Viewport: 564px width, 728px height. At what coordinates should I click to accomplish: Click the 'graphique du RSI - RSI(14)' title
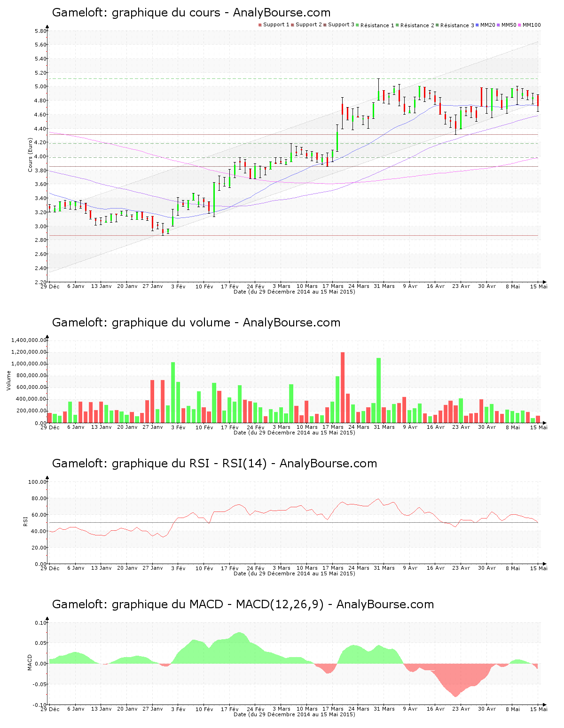[189, 464]
